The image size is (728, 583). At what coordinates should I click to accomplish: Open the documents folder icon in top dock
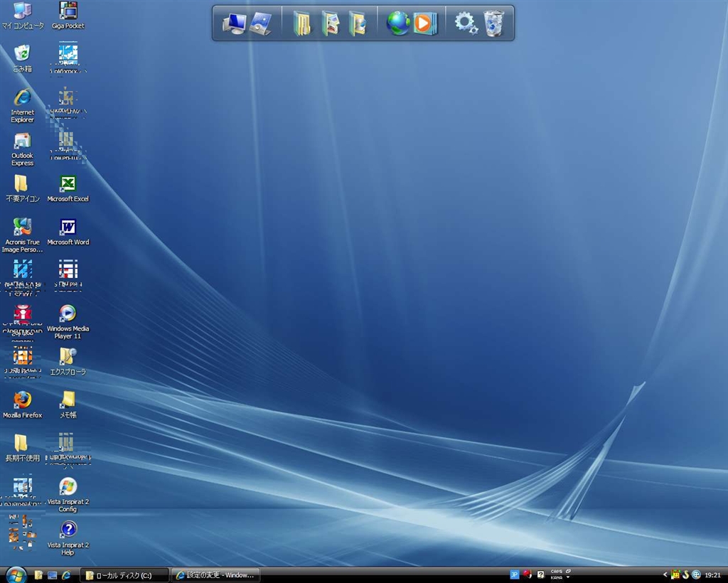(x=301, y=23)
